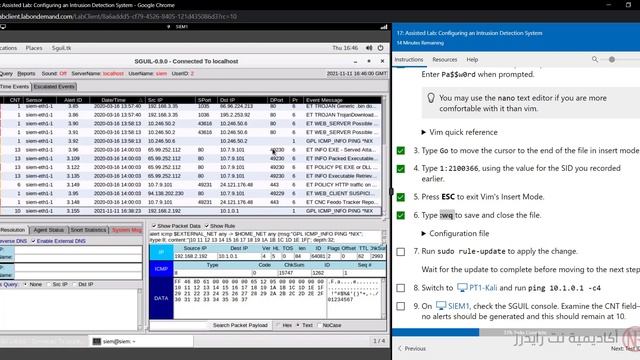Screen dimensions: 640x360
Task: Uncheck step 5 Press ESC checkbox
Action: (x=401, y=197)
